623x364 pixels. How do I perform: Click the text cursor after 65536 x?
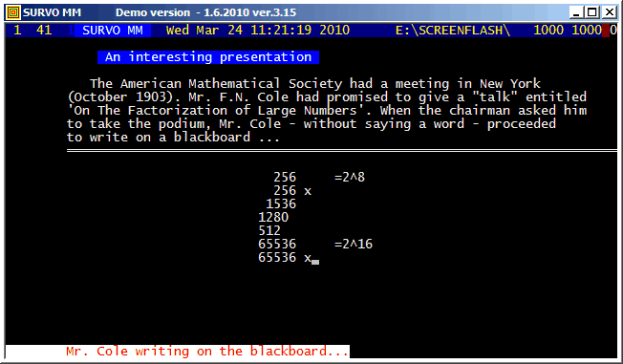[x=315, y=262]
